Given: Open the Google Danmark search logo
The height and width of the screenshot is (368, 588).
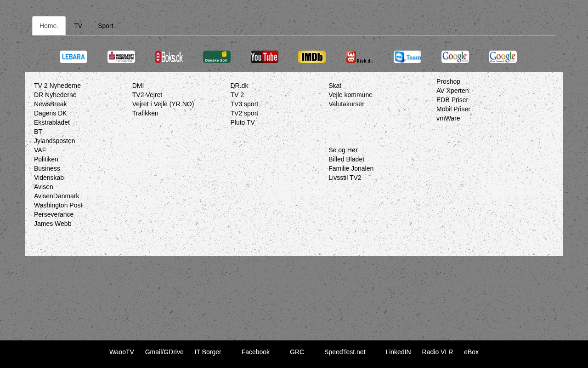Looking at the screenshot, I should pyautogui.click(x=455, y=57).
